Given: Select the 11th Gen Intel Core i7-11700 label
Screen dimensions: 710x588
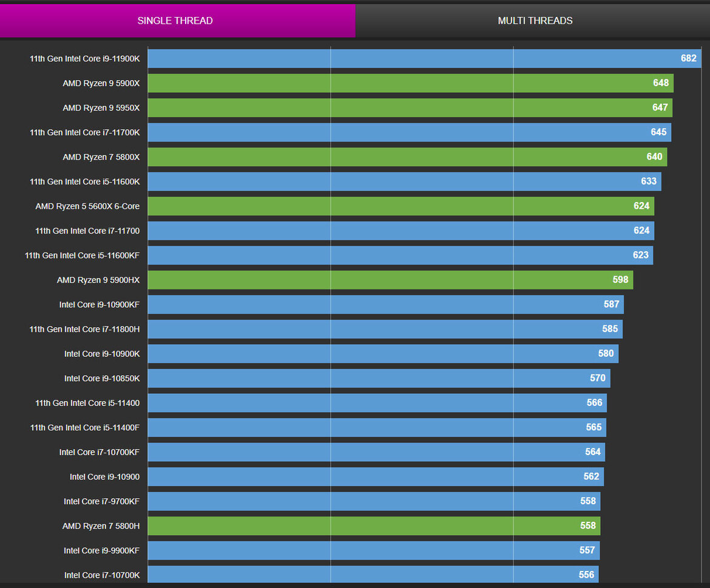Looking at the screenshot, I should pos(87,231).
